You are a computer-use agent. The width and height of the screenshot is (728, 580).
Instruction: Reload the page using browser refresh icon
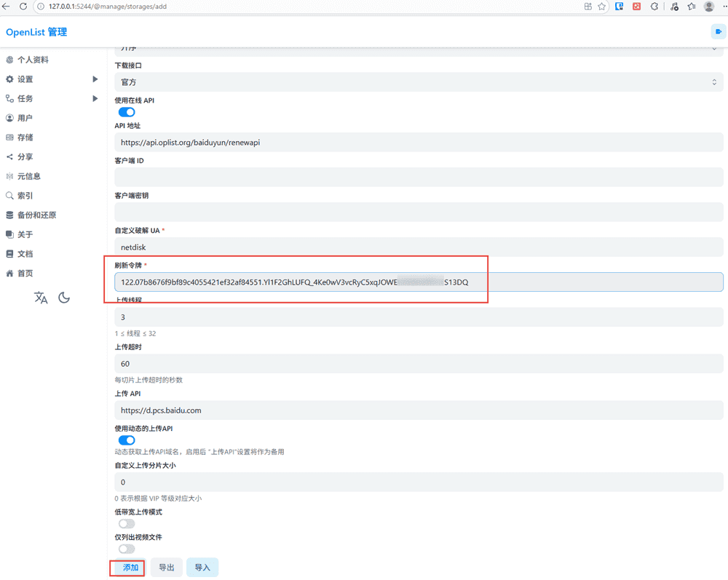23,7
